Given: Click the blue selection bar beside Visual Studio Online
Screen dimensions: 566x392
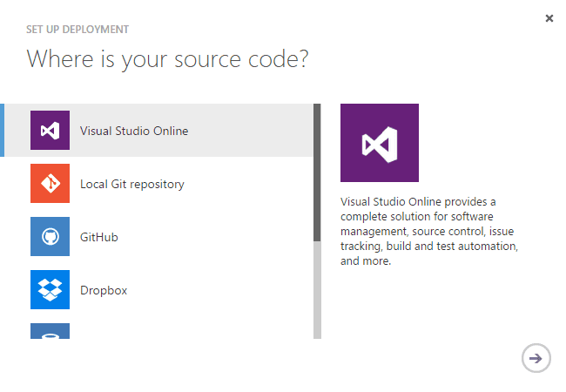Looking at the screenshot, I should coord(2,131).
